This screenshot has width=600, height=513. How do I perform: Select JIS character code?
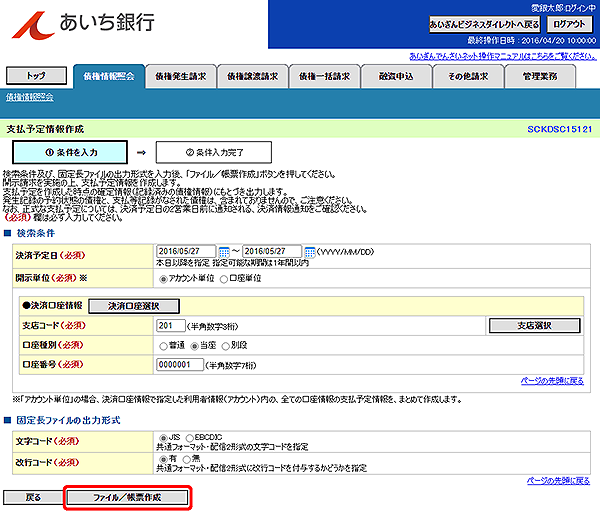point(163,438)
